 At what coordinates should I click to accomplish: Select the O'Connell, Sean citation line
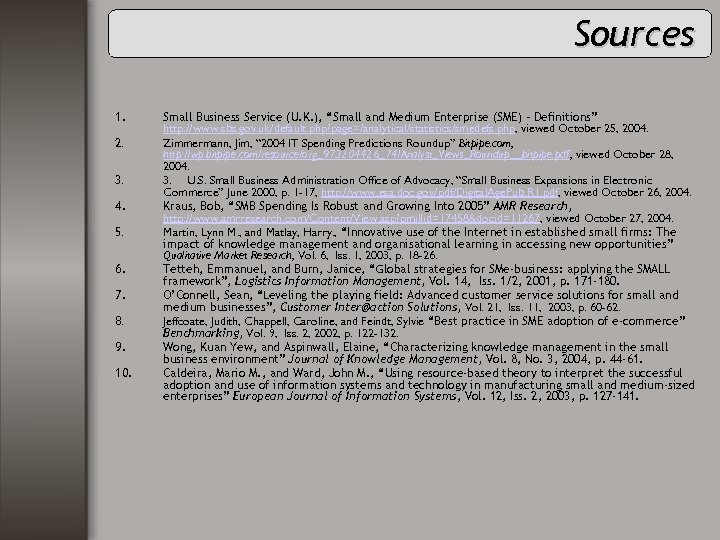pos(421,295)
